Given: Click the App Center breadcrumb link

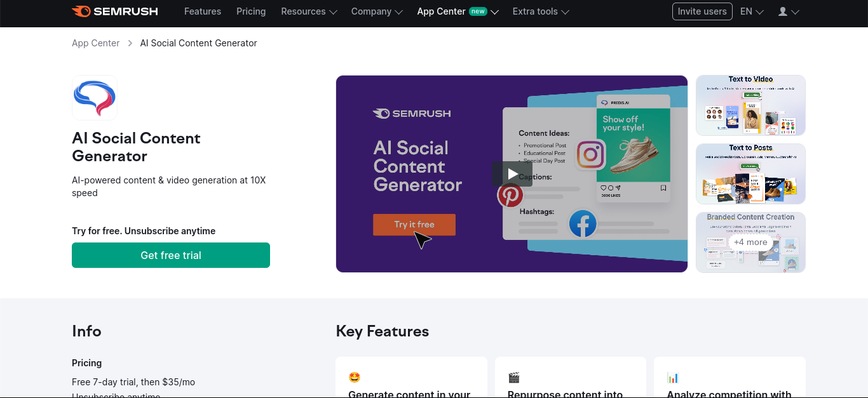Looking at the screenshot, I should 95,43.
